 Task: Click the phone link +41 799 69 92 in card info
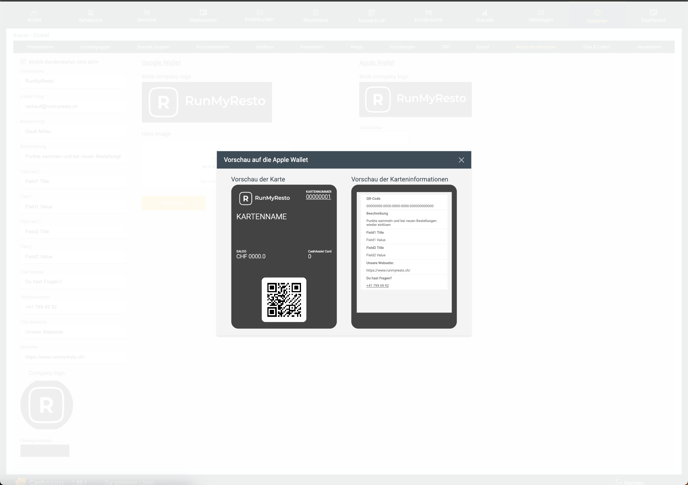pos(377,286)
